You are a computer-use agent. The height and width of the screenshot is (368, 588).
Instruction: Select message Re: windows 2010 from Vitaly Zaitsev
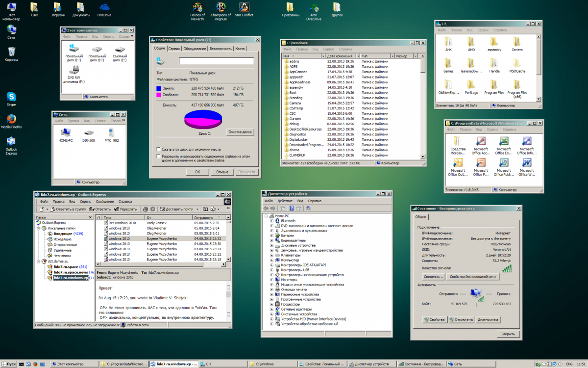pyautogui.click(x=162, y=223)
